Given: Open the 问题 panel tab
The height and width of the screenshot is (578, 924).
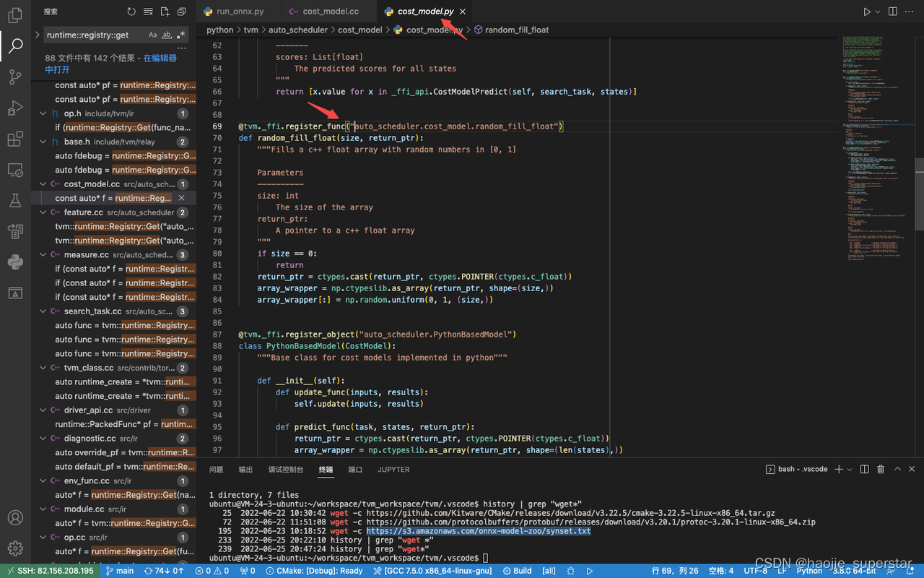Looking at the screenshot, I should [x=217, y=470].
